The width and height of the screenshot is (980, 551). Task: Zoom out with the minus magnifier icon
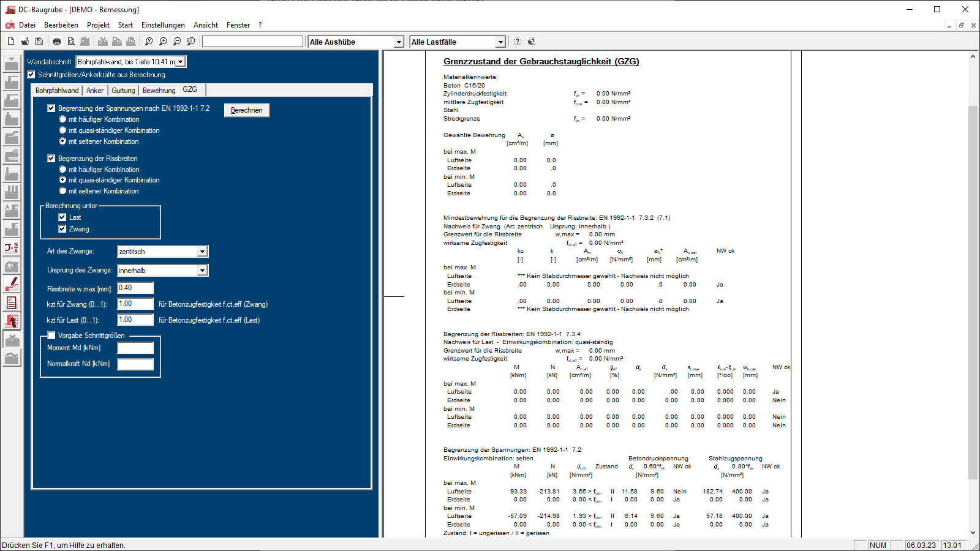click(177, 42)
